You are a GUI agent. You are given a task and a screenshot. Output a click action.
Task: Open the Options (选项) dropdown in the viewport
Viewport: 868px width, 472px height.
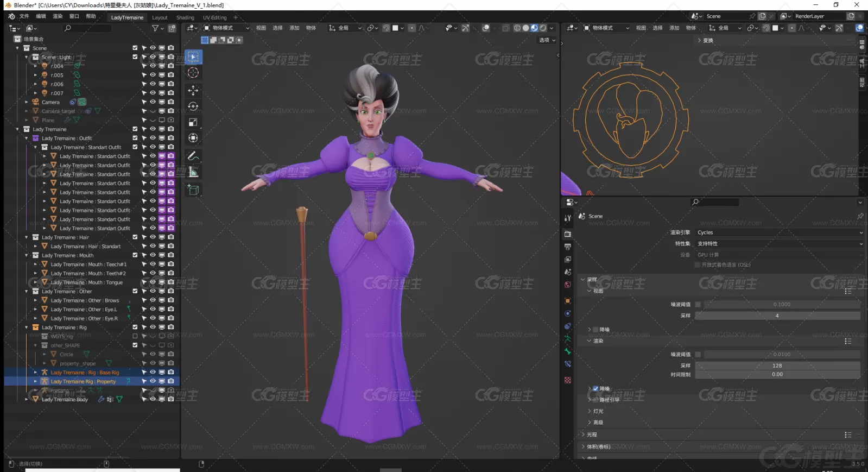point(547,40)
